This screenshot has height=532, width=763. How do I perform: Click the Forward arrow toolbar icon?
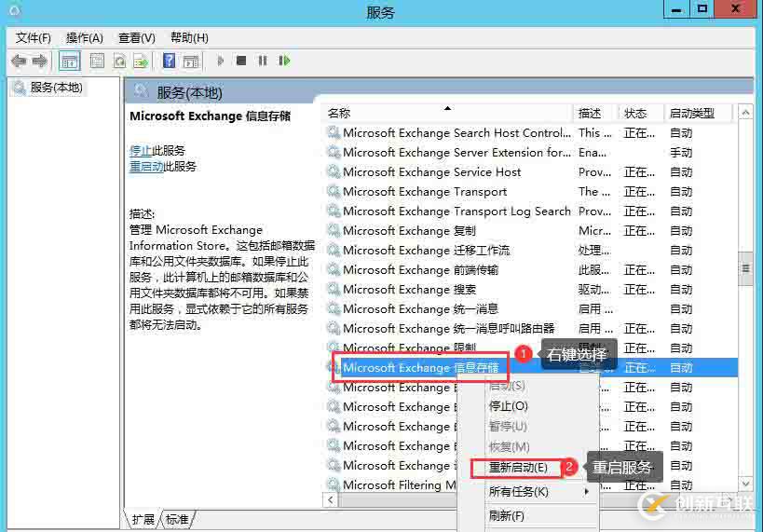[40, 61]
